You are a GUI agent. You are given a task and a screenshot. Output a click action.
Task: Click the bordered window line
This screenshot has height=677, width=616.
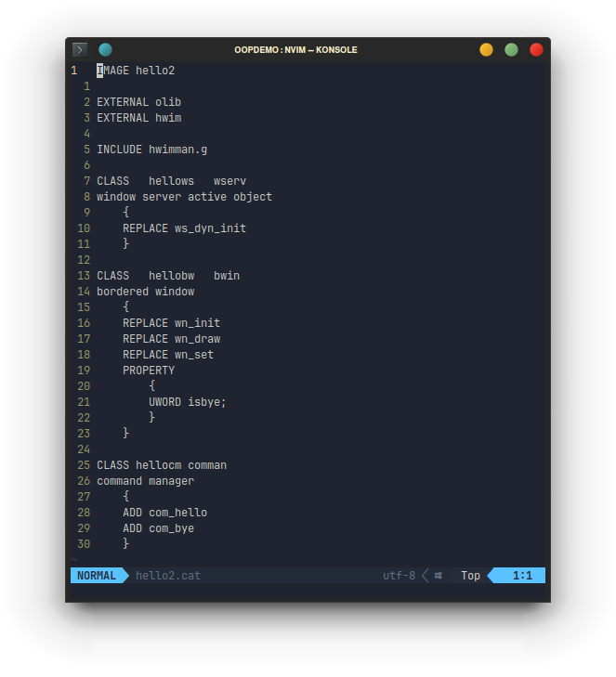145,292
